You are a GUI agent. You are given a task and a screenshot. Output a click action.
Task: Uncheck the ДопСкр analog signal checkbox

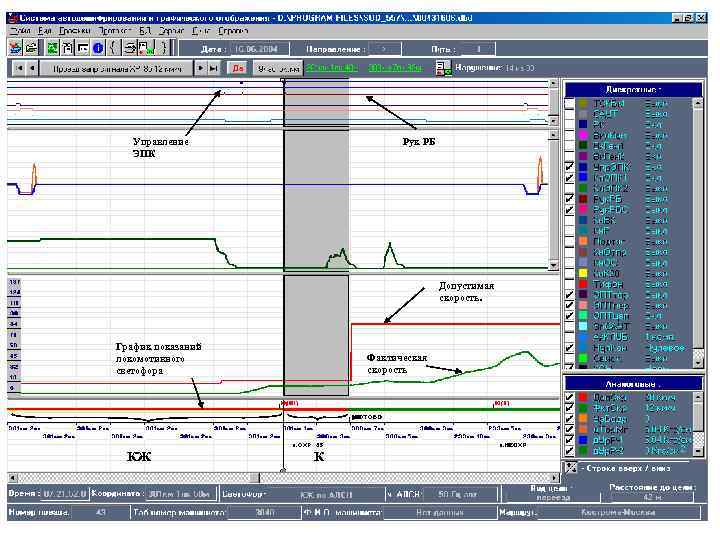pos(569,397)
